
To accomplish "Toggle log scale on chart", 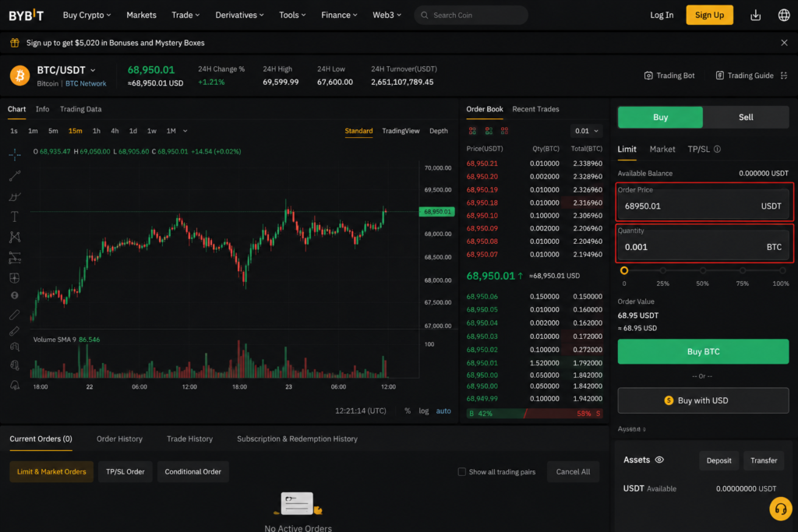I will click(x=423, y=411).
